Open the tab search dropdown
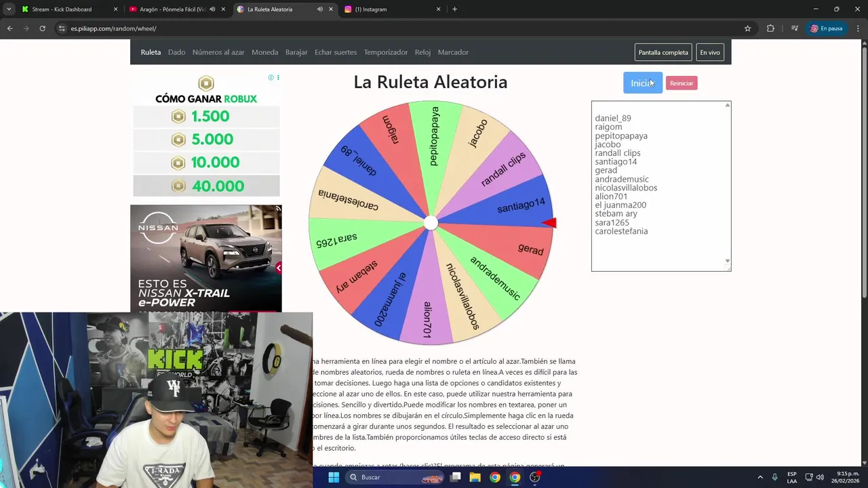 coord(9,9)
